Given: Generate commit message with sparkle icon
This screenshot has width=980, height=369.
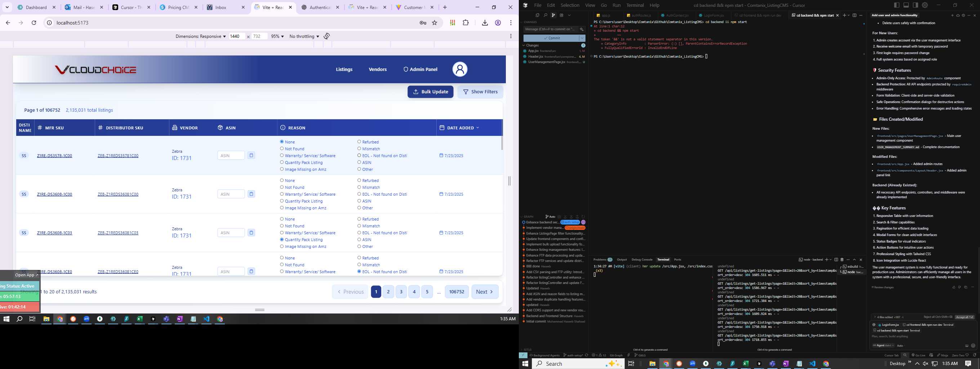Looking at the screenshot, I should pos(581,29).
